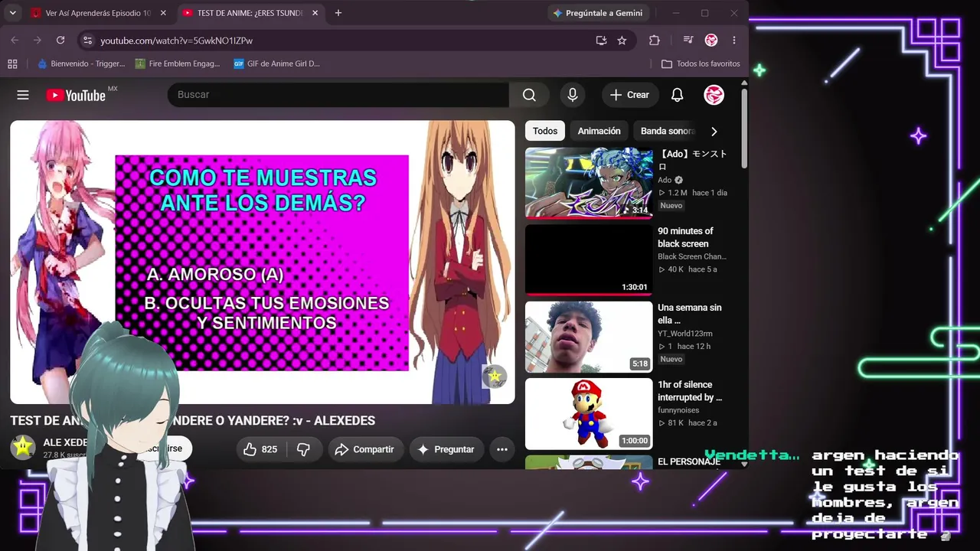The width and height of the screenshot is (980, 551).
Task: Open a new browser tab
Action: coord(338,13)
